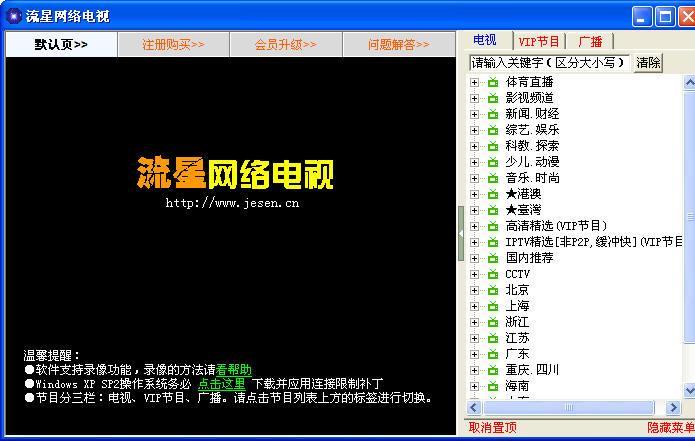Click the TV icon beside 新闻.财经

493,114
